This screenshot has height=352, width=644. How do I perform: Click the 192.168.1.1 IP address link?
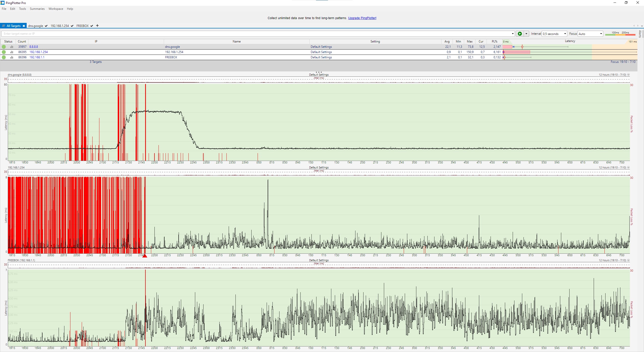pos(37,57)
